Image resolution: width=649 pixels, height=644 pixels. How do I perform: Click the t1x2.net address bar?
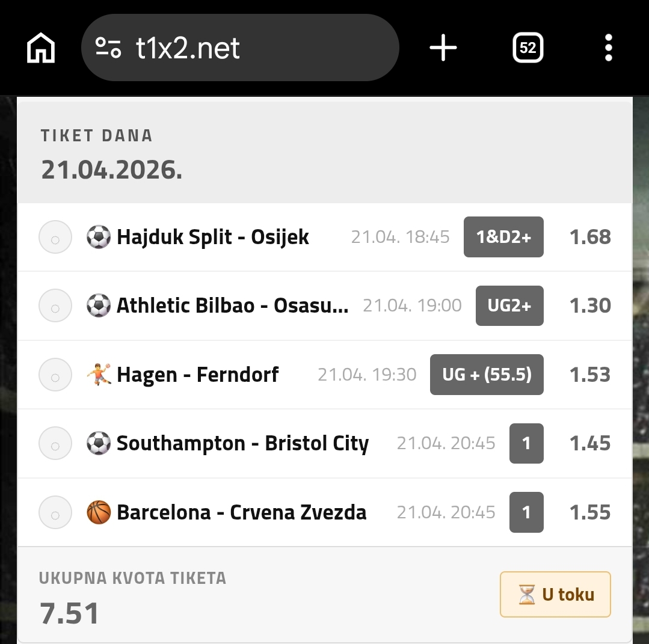[x=241, y=48]
